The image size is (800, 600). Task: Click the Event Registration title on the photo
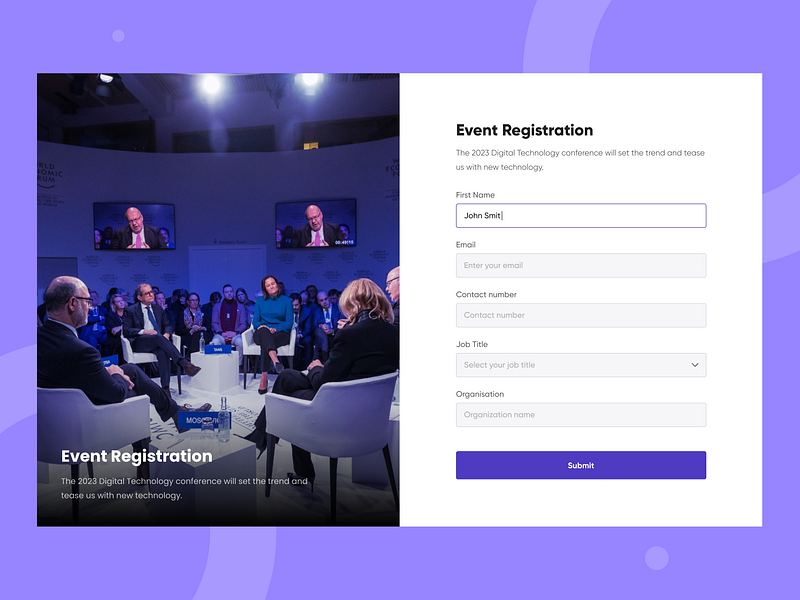click(136, 456)
